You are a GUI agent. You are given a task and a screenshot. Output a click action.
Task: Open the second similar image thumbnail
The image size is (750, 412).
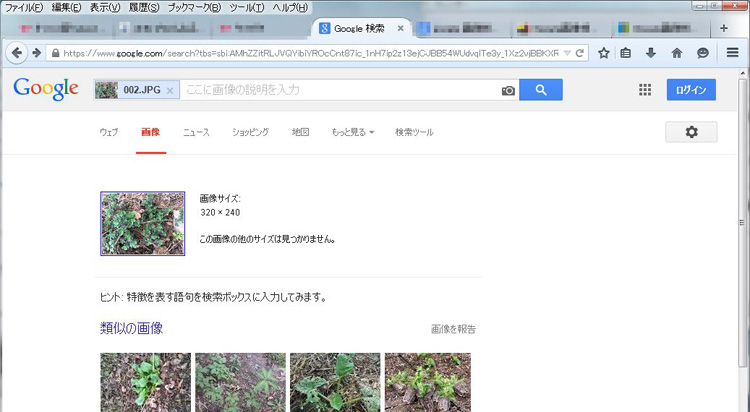click(240, 382)
